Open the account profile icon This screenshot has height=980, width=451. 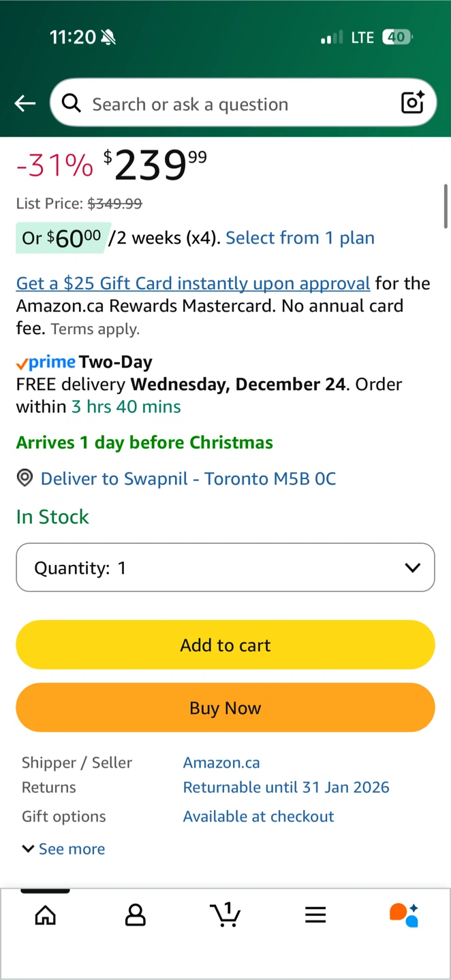(x=136, y=915)
